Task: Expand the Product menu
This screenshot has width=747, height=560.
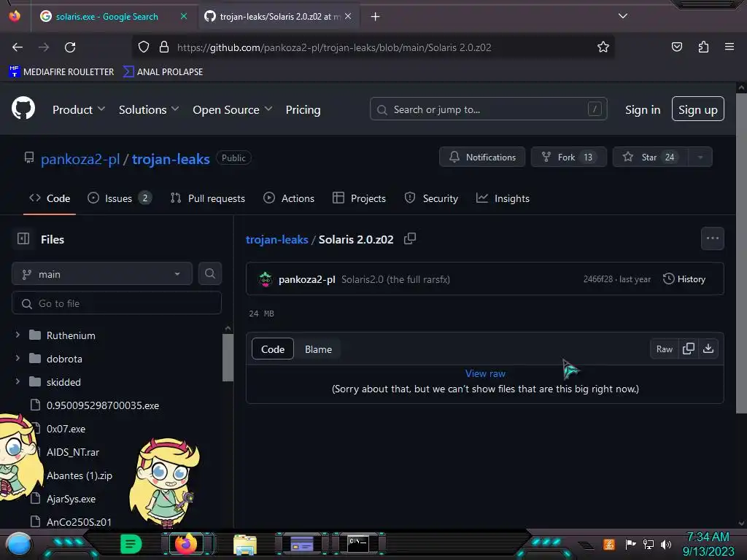Action: (x=79, y=109)
